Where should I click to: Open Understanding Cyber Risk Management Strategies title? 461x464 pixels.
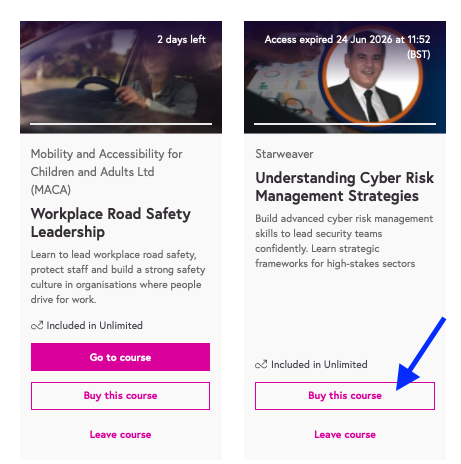click(x=345, y=187)
